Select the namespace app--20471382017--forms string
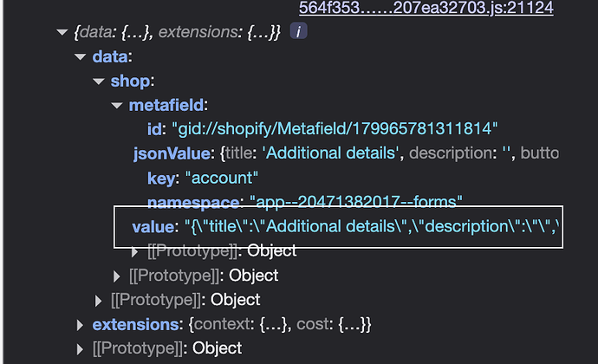The height and width of the screenshot is (364, 598). pos(356,201)
